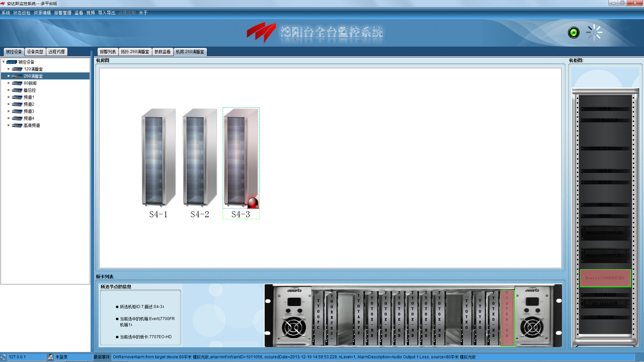Select Evertz500FR chassis 2 in rack
644x362 pixels.
605,255
